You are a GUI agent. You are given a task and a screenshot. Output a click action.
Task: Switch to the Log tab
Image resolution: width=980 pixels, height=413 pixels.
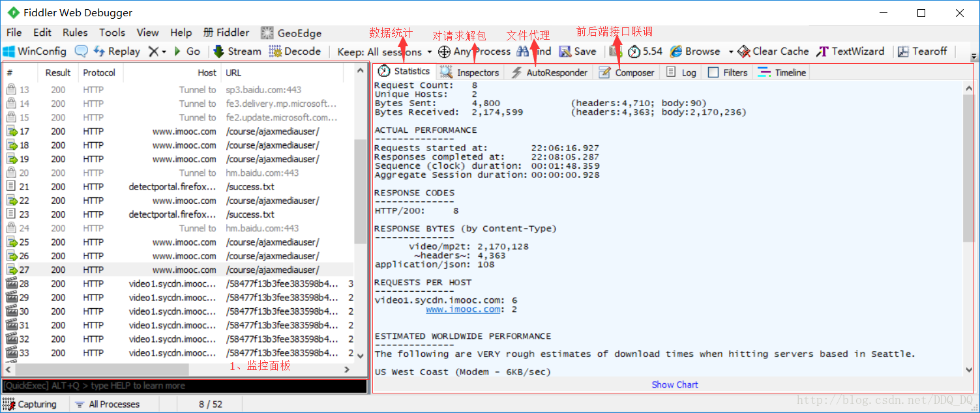(681, 72)
